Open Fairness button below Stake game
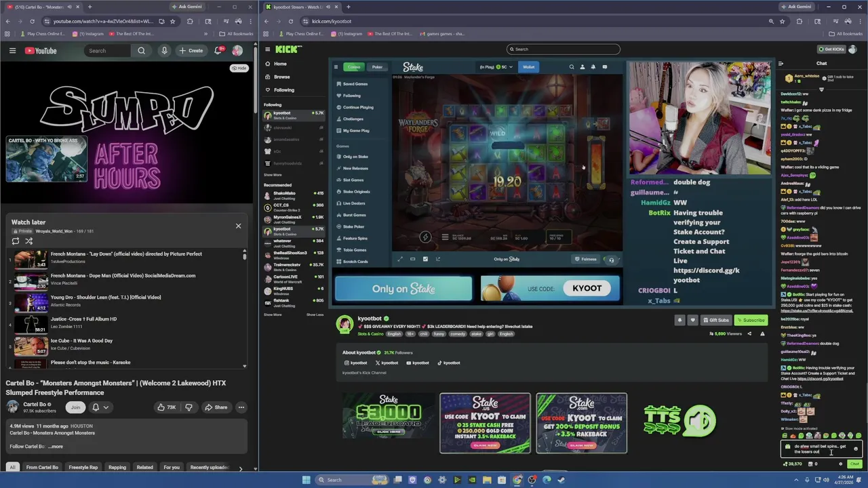 click(x=586, y=259)
